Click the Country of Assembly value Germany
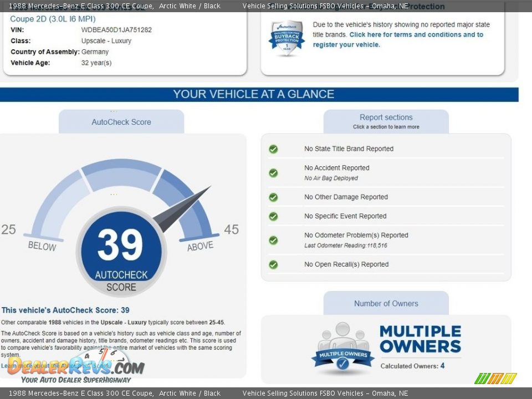 click(95, 52)
